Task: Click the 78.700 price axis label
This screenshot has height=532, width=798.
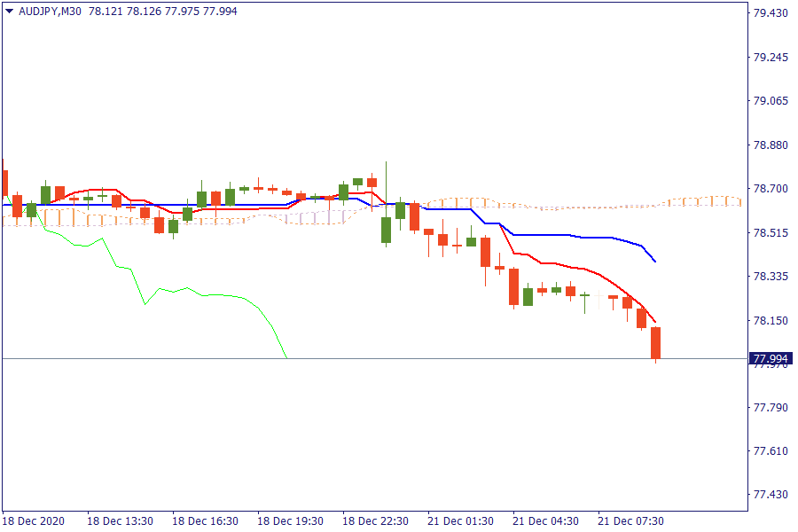Action: pyautogui.click(x=770, y=189)
